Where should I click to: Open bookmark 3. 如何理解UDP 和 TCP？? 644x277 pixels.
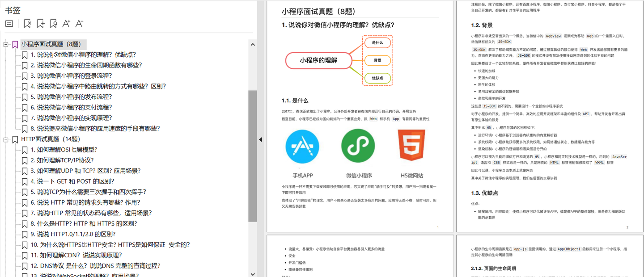[x=85, y=171]
